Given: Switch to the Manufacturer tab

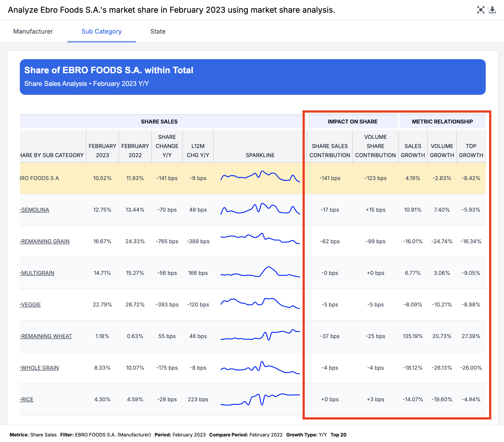Looking at the screenshot, I should tap(33, 31).
